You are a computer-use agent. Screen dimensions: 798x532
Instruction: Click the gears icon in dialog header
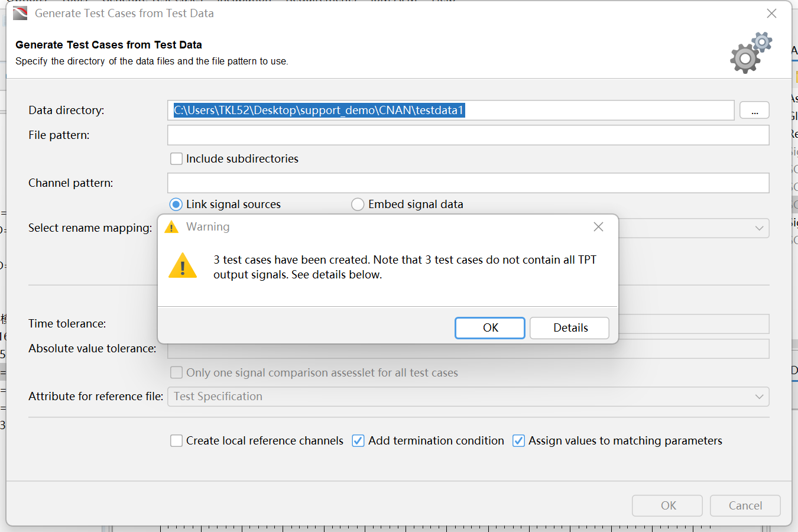pos(751,53)
